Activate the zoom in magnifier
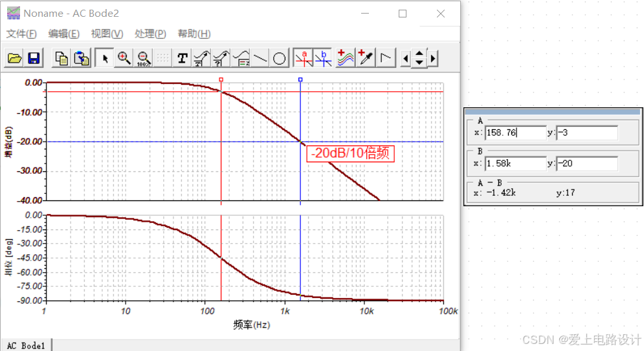The width and height of the screenshot is (644, 351). (124, 58)
